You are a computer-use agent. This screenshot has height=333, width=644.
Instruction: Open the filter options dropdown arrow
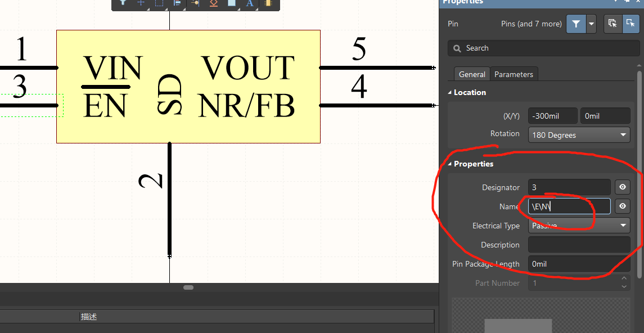coord(592,24)
